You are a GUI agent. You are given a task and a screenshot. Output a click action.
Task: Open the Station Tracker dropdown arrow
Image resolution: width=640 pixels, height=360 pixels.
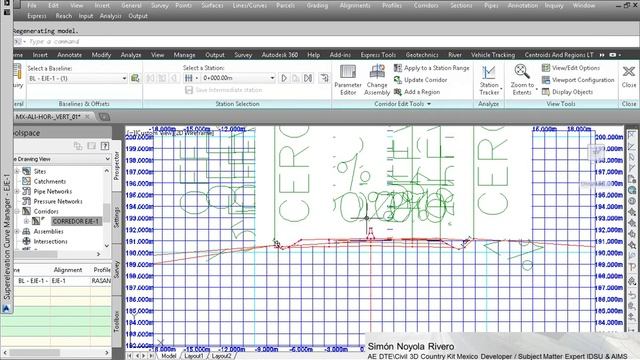click(501, 89)
